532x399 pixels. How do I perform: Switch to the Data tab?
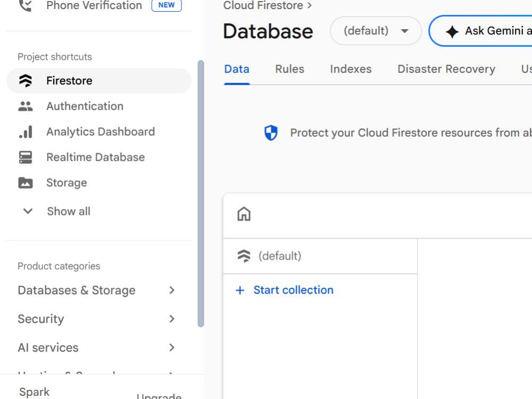click(x=237, y=69)
